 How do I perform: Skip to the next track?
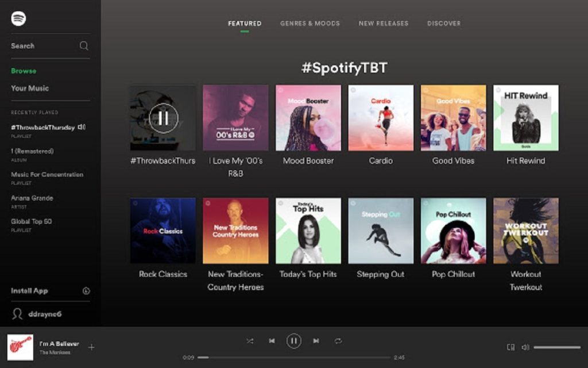316,341
